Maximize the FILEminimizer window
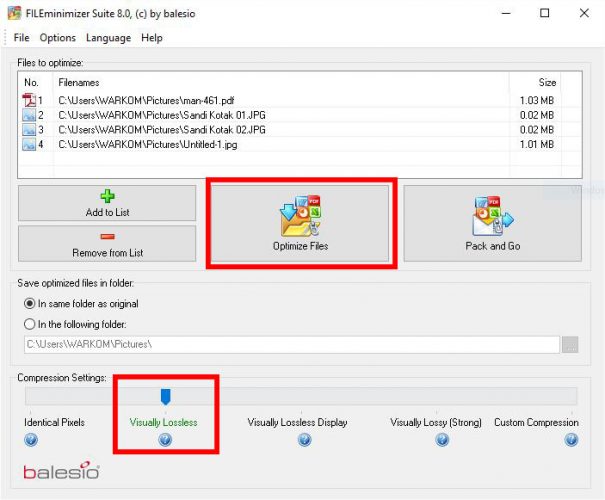 point(544,13)
